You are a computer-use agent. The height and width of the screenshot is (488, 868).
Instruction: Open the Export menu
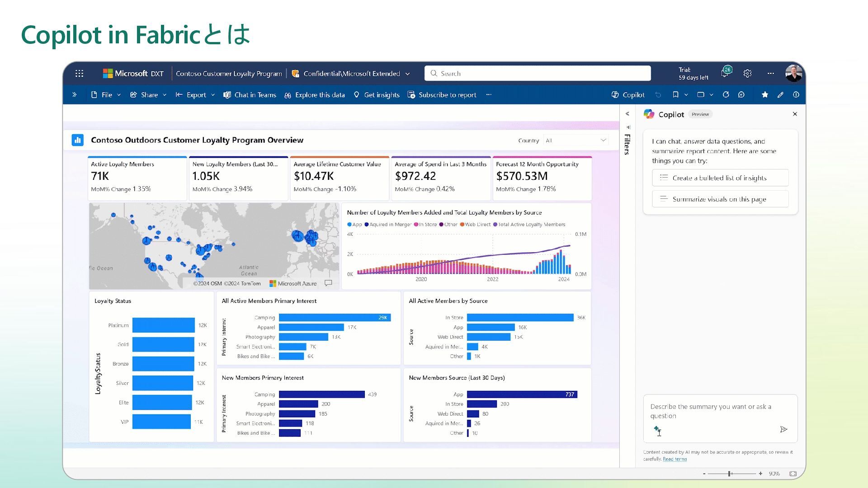pyautogui.click(x=195, y=94)
